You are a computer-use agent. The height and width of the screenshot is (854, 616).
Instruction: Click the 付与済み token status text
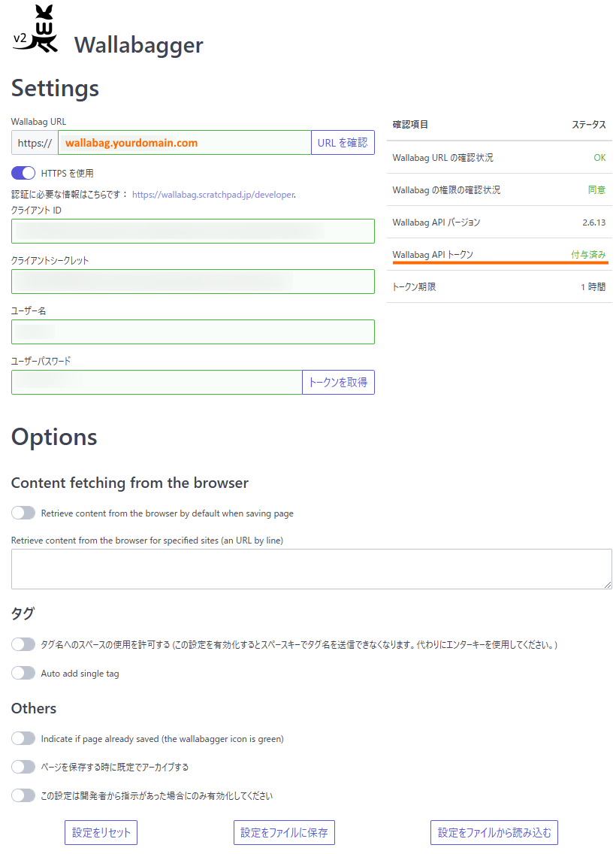coord(588,254)
